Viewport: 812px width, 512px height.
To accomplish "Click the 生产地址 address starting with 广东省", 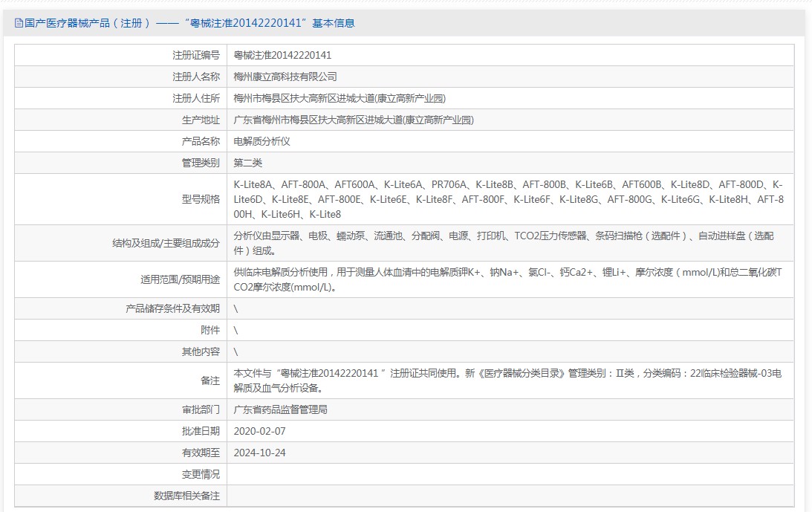I will pyautogui.click(x=354, y=120).
